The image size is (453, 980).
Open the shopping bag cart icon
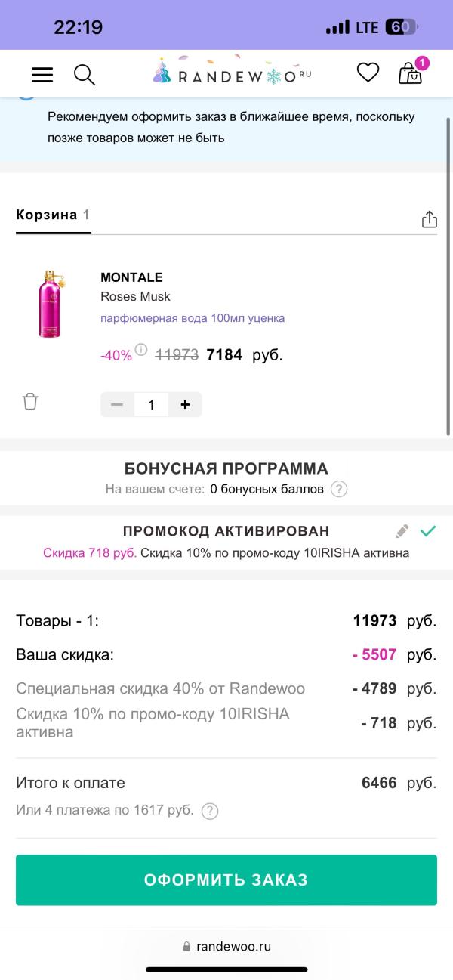click(410, 73)
